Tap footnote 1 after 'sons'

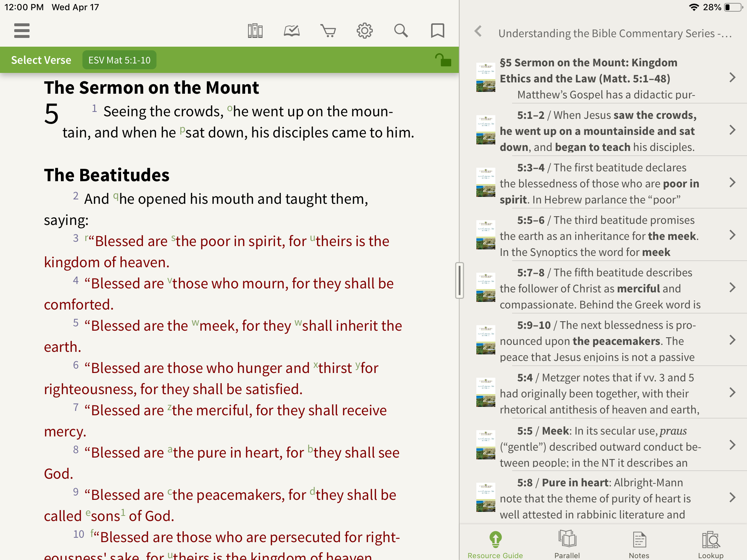pos(123,512)
